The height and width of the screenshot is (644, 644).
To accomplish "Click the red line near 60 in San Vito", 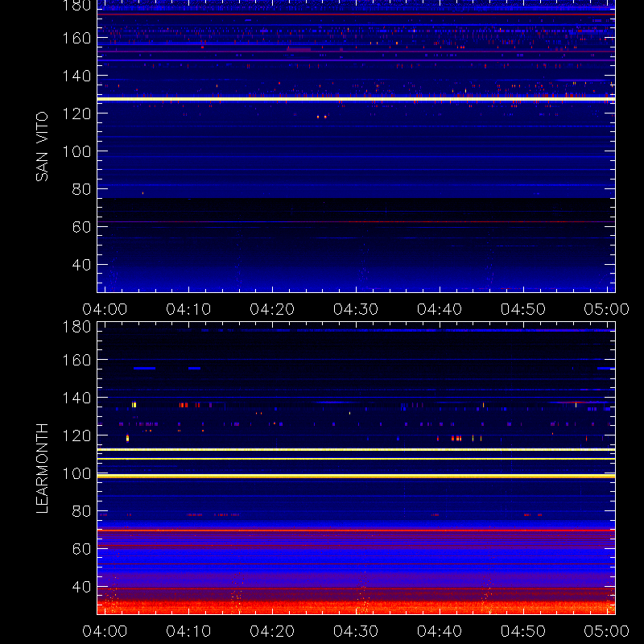I will click(356, 222).
